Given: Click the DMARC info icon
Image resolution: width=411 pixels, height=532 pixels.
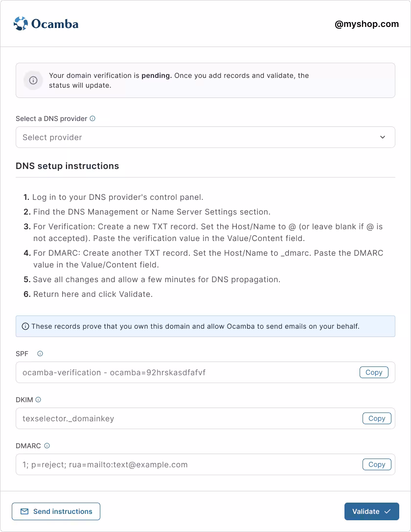Looking at the screenshot, I should 47,445.
